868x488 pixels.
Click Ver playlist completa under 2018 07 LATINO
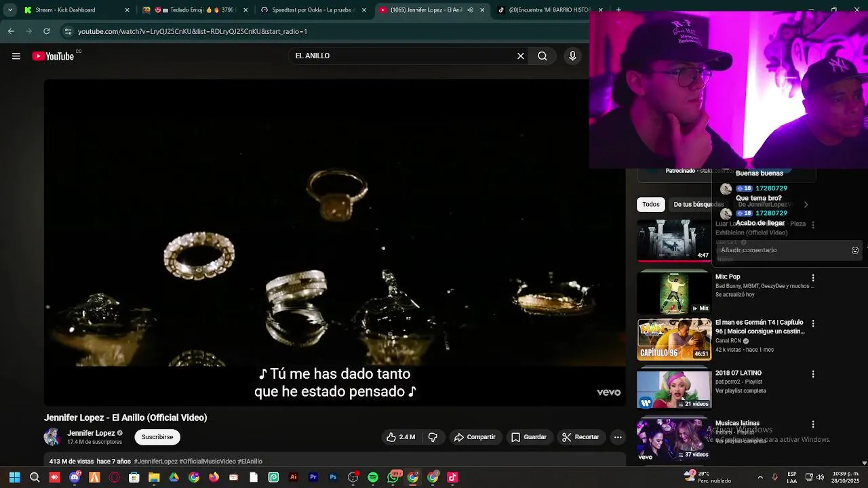741,391
